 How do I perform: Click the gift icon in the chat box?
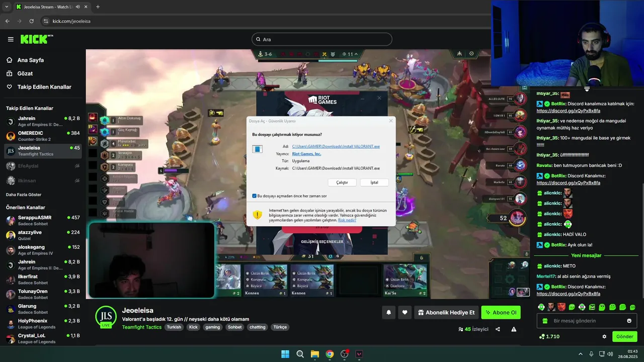coord(544,321)
